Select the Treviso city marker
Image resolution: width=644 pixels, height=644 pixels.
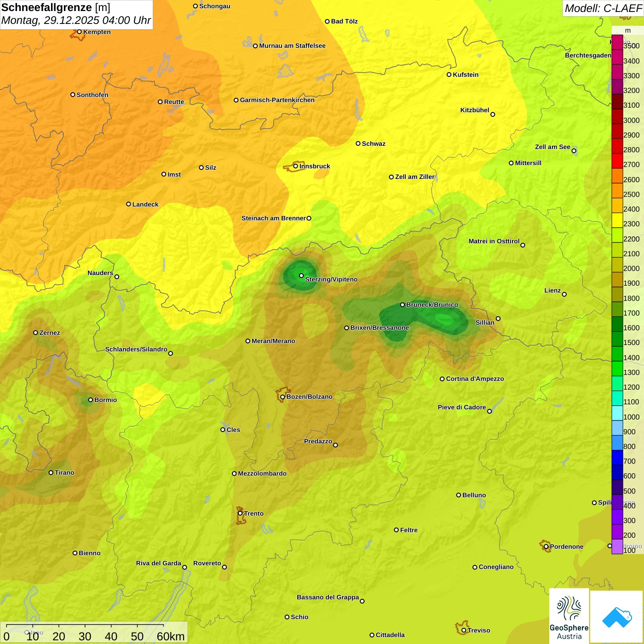(x=464, y=630)
